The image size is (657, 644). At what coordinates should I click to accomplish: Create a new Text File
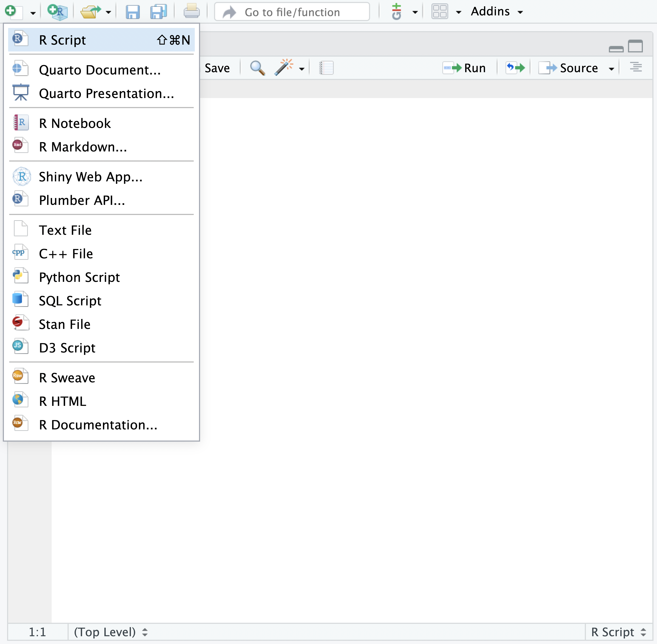[101, 230]
